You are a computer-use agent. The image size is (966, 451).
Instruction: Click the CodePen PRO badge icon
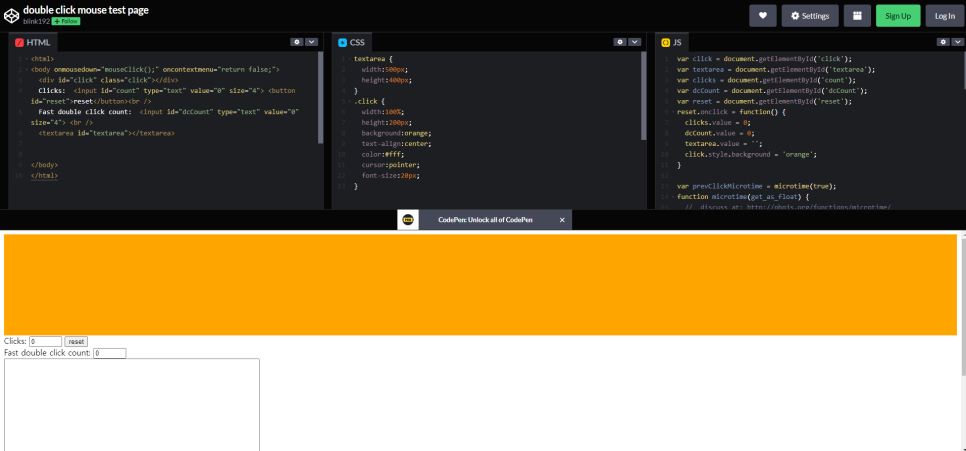pyautogui.click(x=408, y=220)
